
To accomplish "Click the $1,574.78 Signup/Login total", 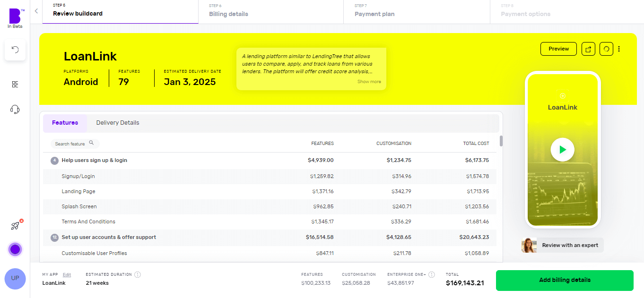I will pyautogui.click(x=478, y=176).
